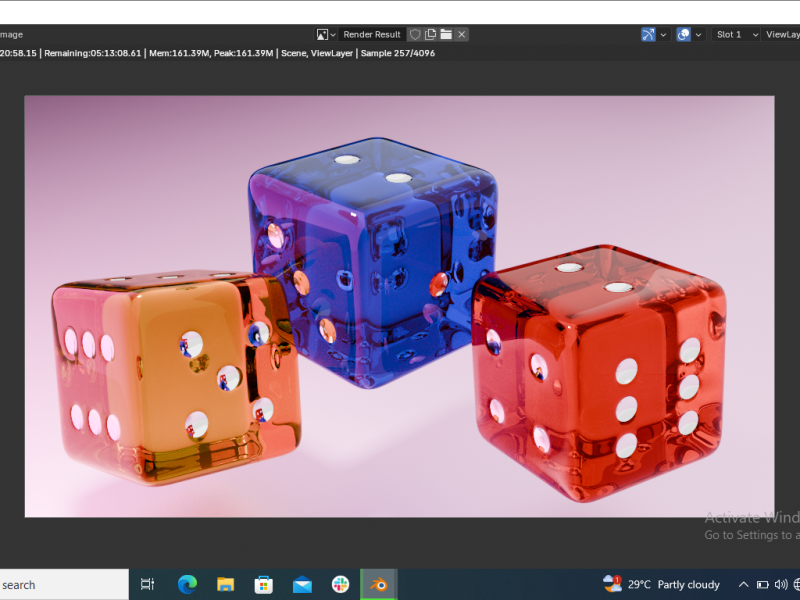Click the Open Image folder icon

446,34
